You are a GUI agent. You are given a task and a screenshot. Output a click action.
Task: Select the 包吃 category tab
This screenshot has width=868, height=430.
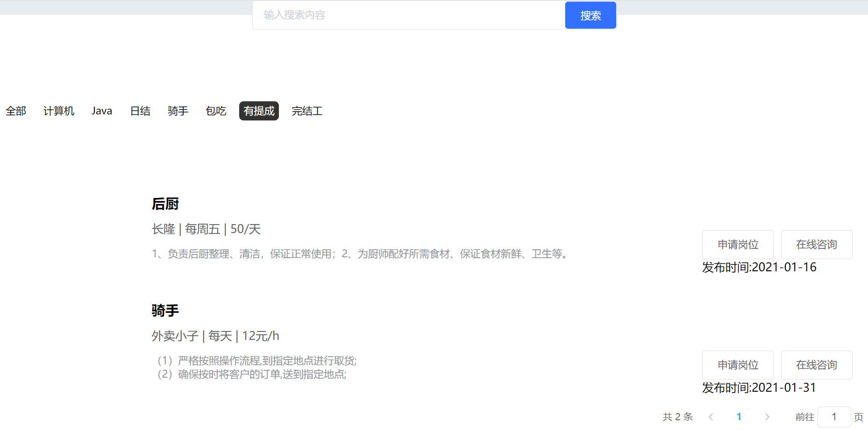(x=216, y=111)
